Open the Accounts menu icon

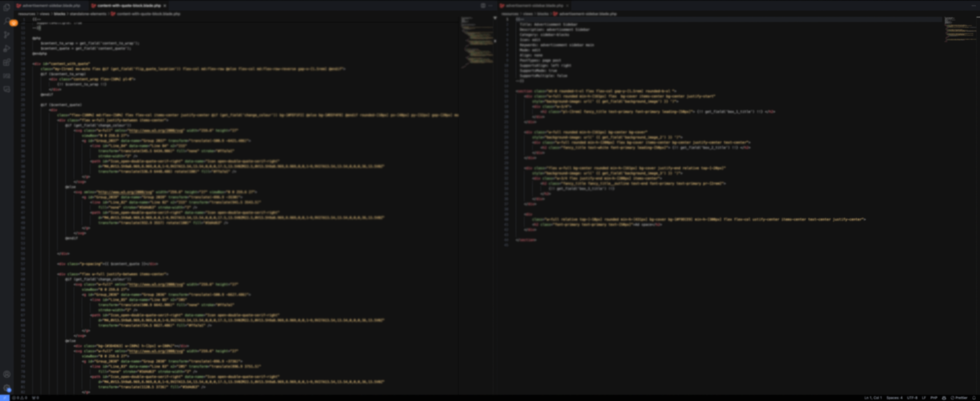click(x=7, y=374)
